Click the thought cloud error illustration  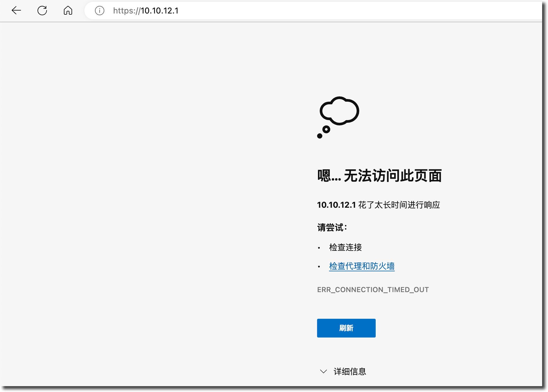[340, 111]
